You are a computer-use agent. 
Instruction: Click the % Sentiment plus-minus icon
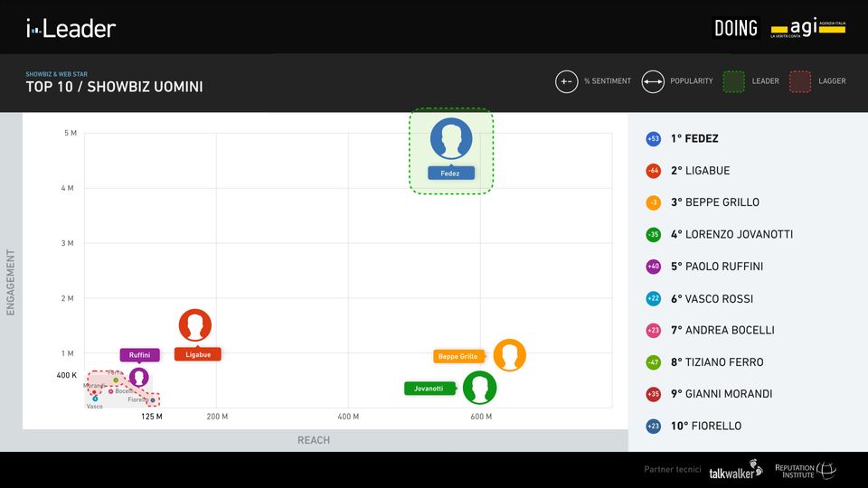pos(566,81)
